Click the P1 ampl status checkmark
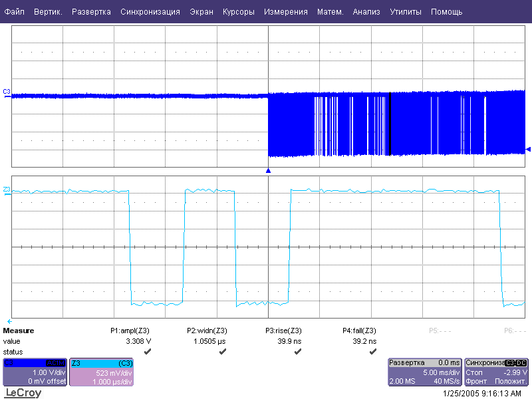Image resolution: width=532 pixels, height=399 pixels. tap(147, 351)
